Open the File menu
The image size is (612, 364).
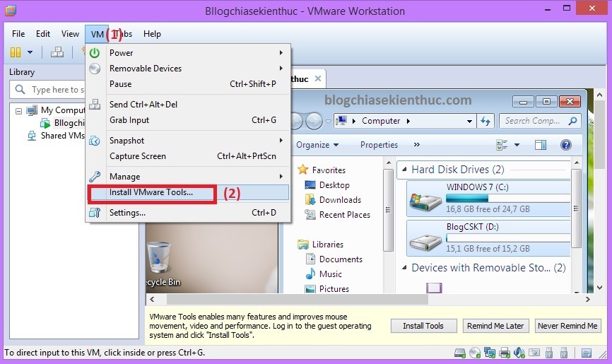click(x=18, y=34)
